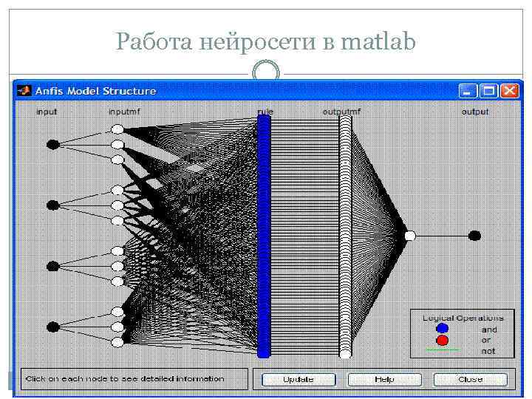Click the top inputmf node of fourth input
Viewport: 532px width, 399px height.
point(117,312)
